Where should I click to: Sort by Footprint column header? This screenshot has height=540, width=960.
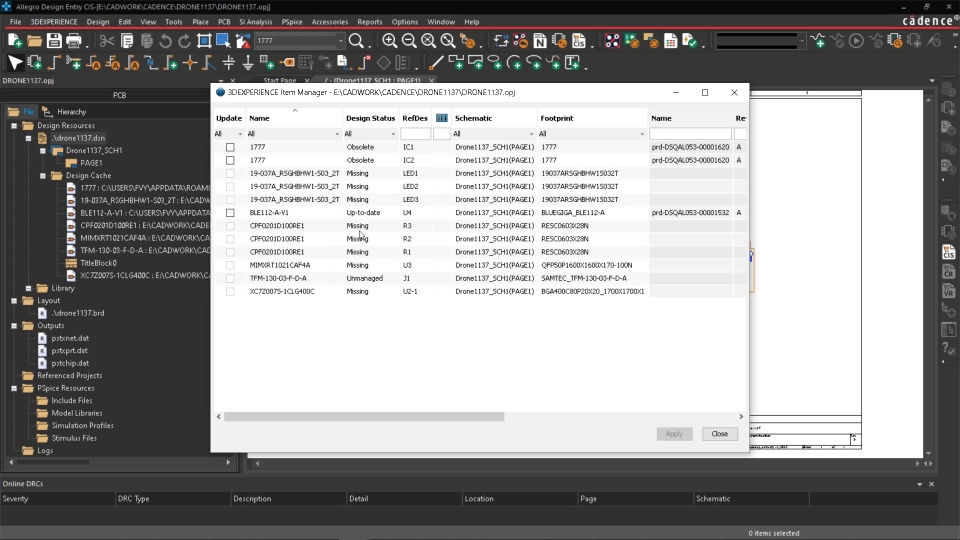557,118
